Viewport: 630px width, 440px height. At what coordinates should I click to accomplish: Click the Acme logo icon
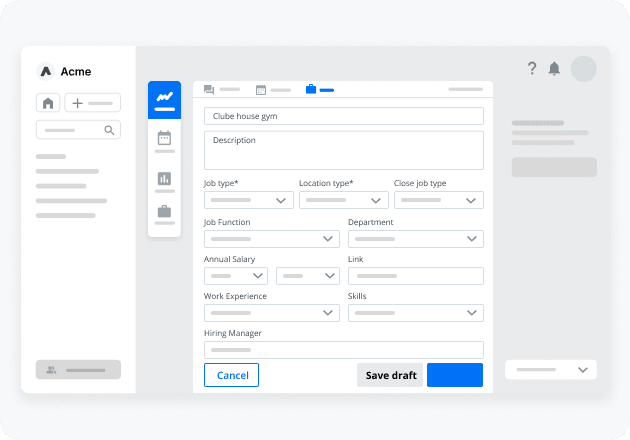tap(46, 72)
